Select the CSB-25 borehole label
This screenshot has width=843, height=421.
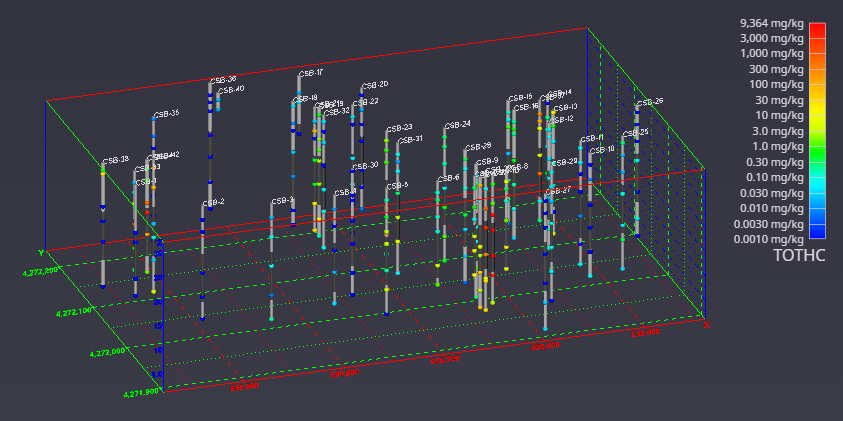coord(637,132)
